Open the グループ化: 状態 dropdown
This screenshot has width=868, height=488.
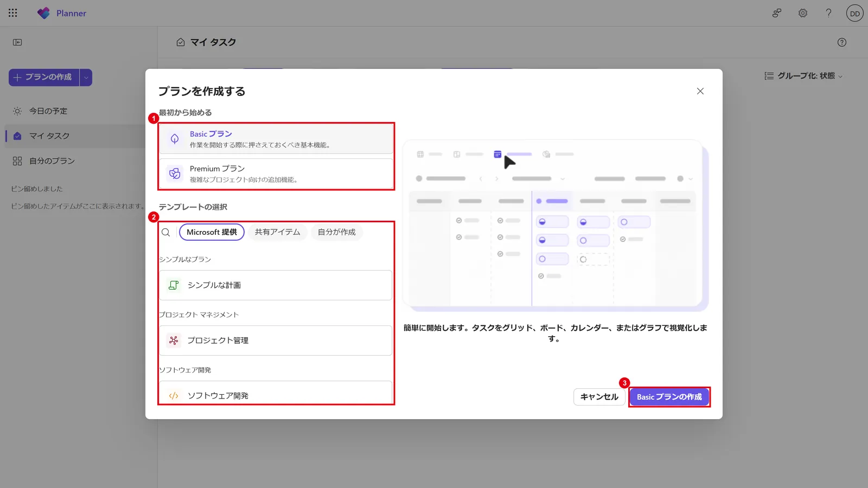[803, 76]
